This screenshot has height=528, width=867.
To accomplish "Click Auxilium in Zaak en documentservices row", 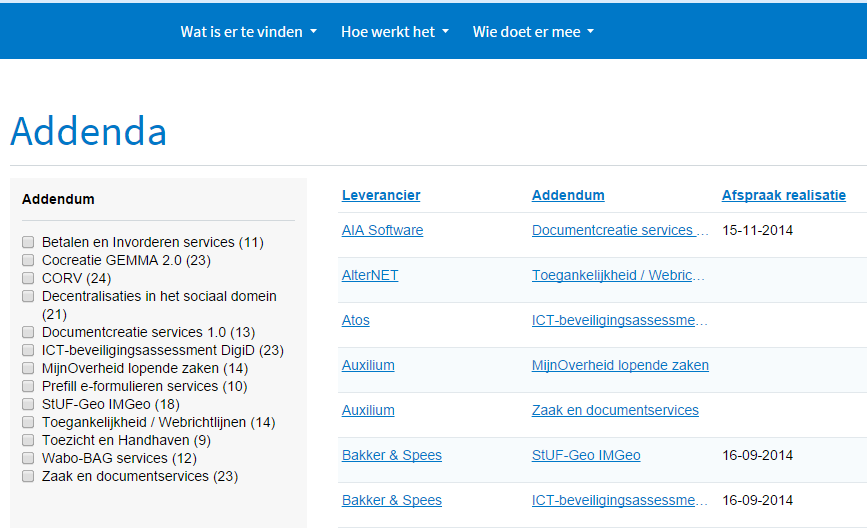I will 368,410.
